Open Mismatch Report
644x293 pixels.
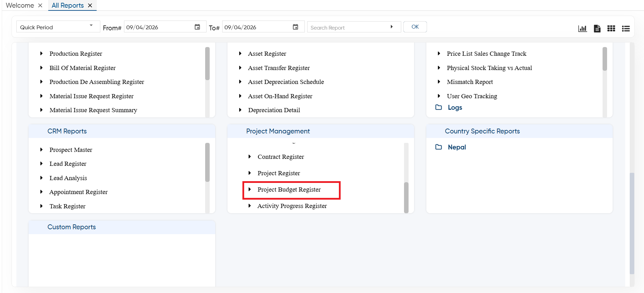pyautogui.click(x=470, y=82)
